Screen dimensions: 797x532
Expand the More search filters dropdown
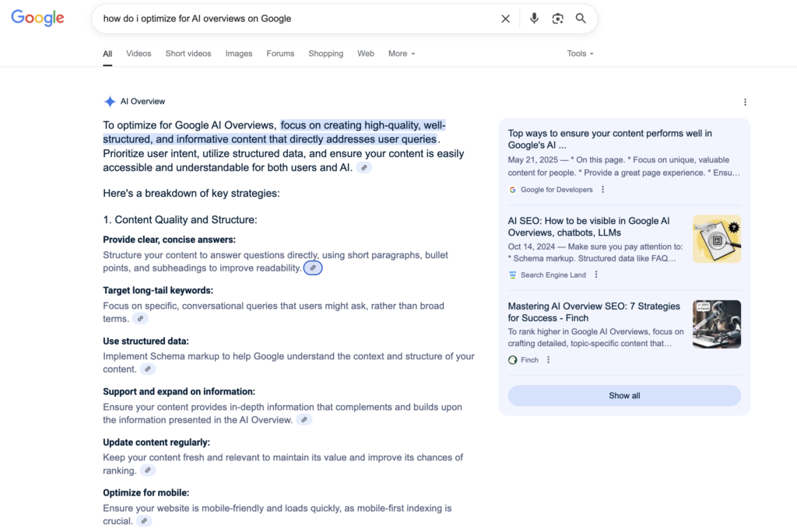click(402, 54)
